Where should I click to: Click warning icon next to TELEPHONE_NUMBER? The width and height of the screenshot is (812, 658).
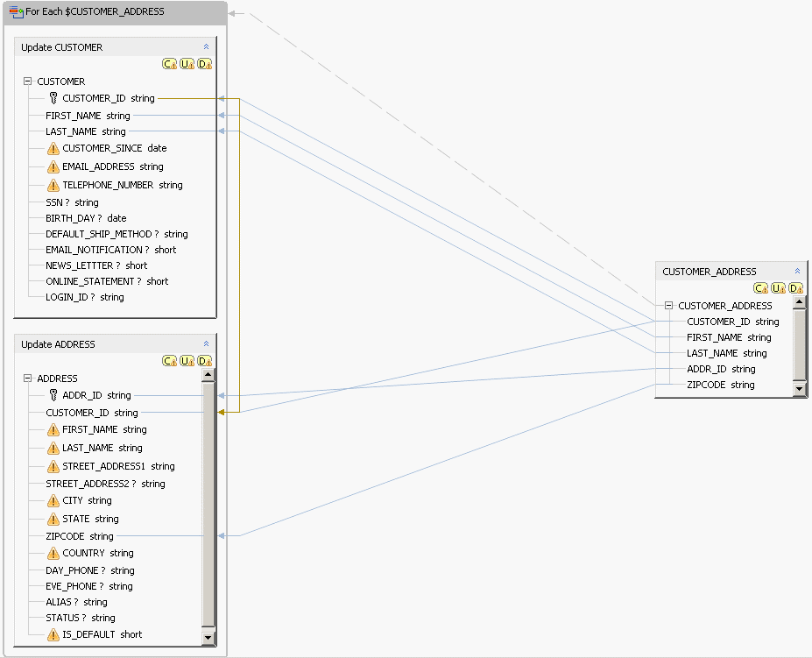tap(53, 185)
